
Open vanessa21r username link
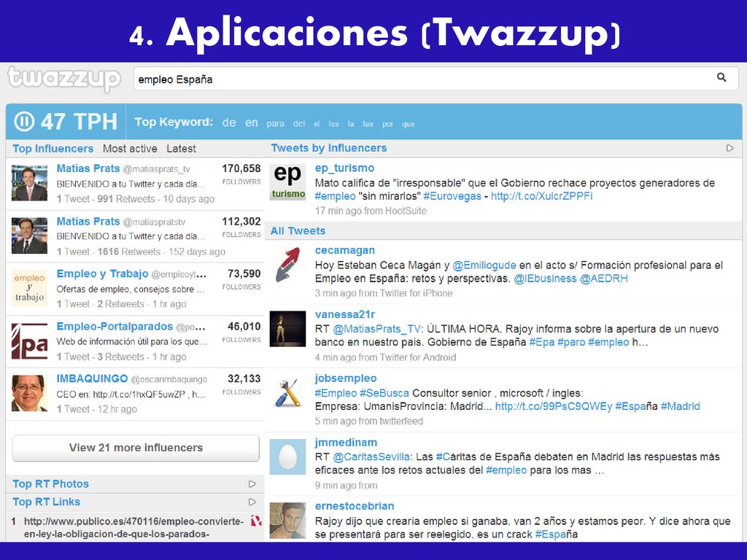[x=345, y=314]
